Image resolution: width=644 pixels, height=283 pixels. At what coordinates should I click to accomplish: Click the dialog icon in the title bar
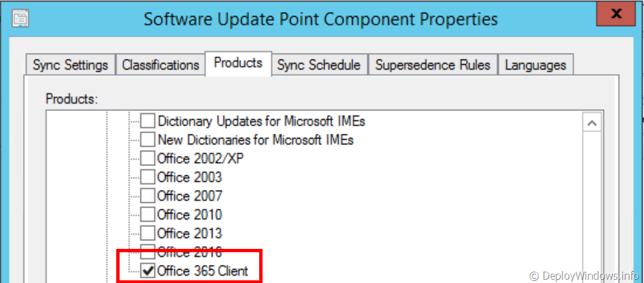[21, 19]
